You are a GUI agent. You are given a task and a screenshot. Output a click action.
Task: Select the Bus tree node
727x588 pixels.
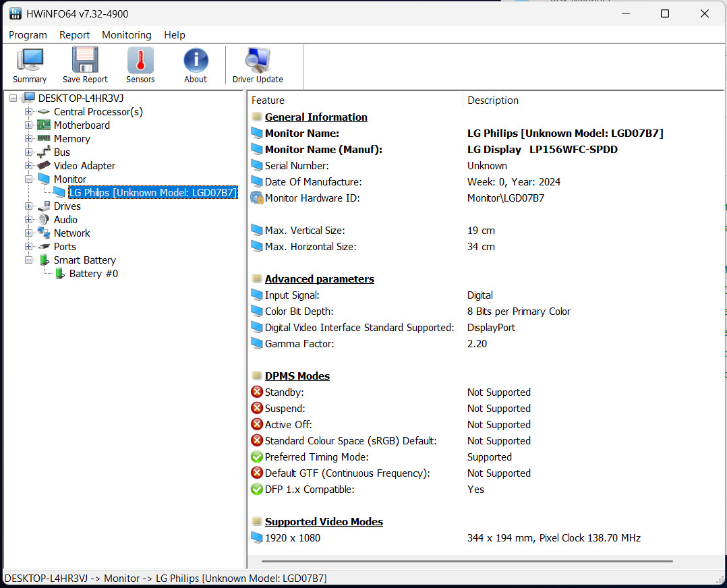[x=61, y=152]
